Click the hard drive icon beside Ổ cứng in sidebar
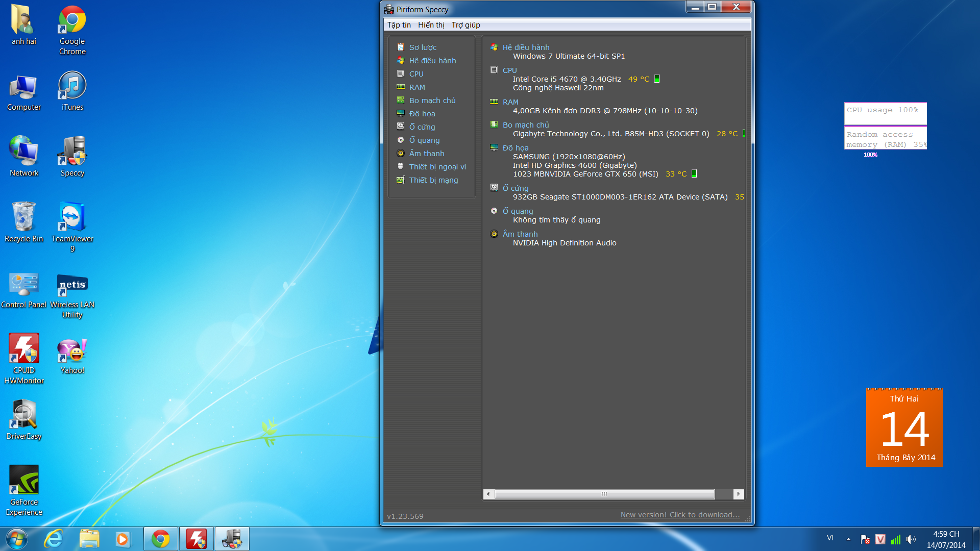Image resolution: width=980 pixels, height=551 pixels. pos(401,127)
